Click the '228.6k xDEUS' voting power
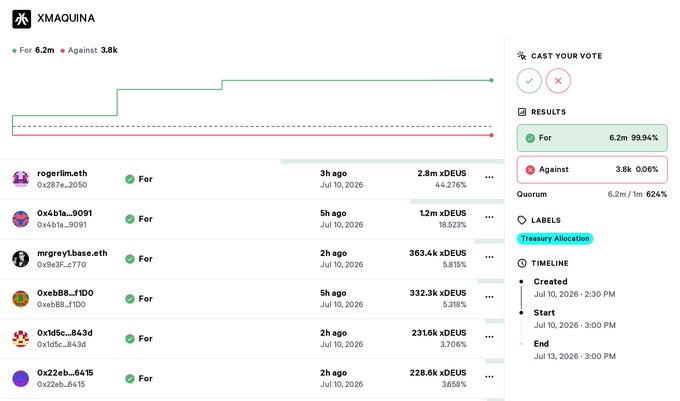 click(438, 373)
